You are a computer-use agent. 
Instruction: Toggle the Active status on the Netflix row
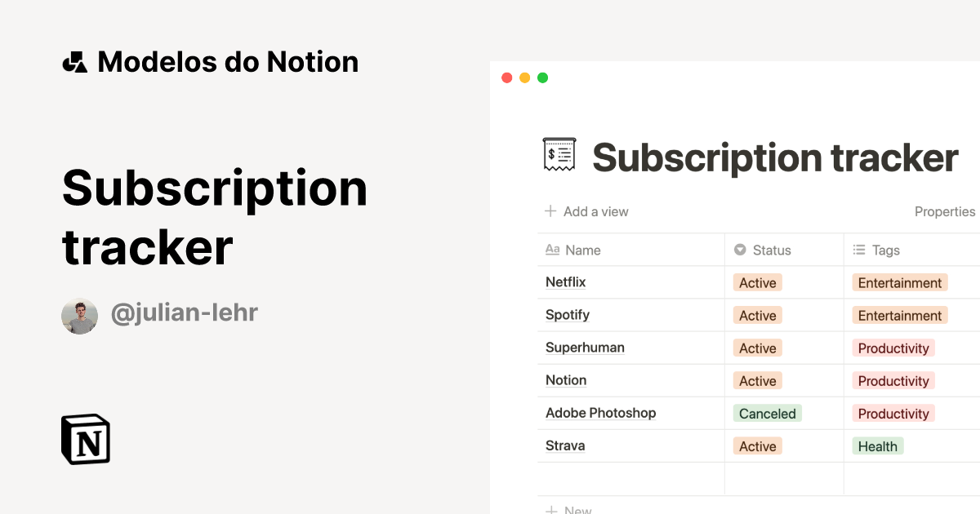[x=757, y=282]
